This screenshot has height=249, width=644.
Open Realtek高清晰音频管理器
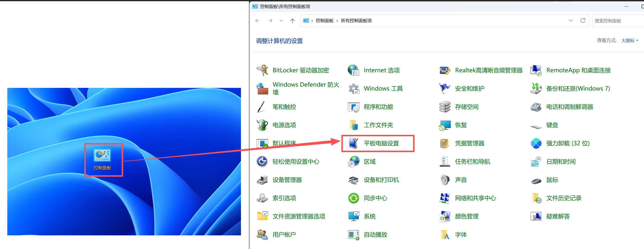488,70
